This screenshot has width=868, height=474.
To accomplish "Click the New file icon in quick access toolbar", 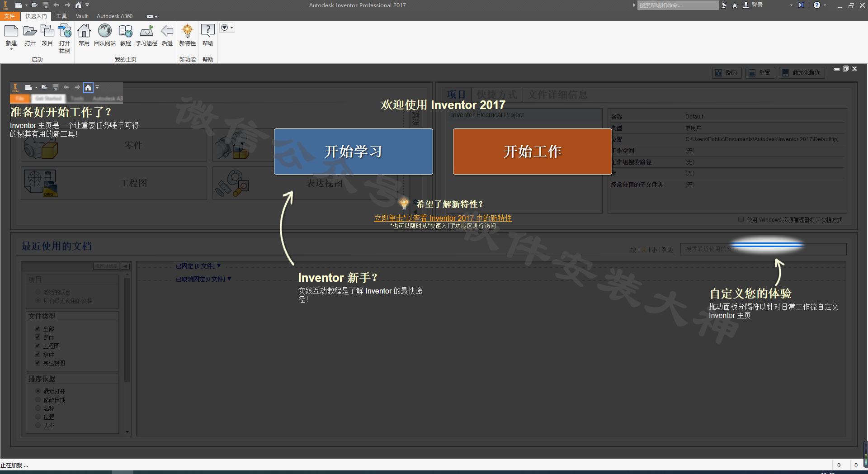I will [x=18, y=5].
